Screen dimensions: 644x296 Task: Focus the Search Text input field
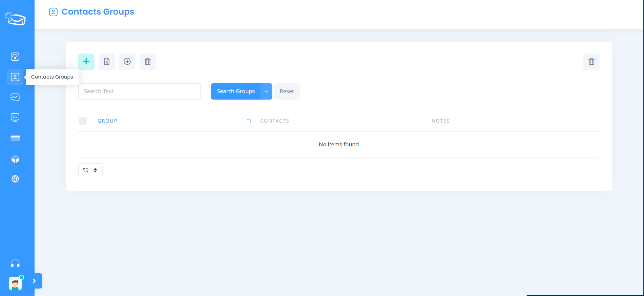pyautogui.click(x=139, y=91)
